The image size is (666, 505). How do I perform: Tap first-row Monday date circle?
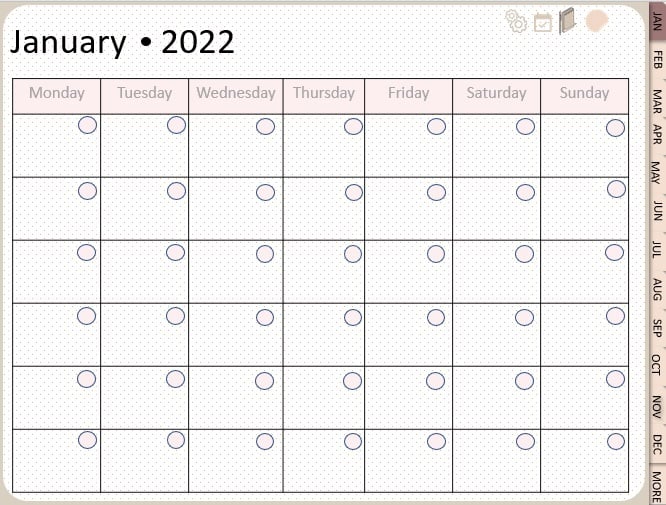click(87, 125)
